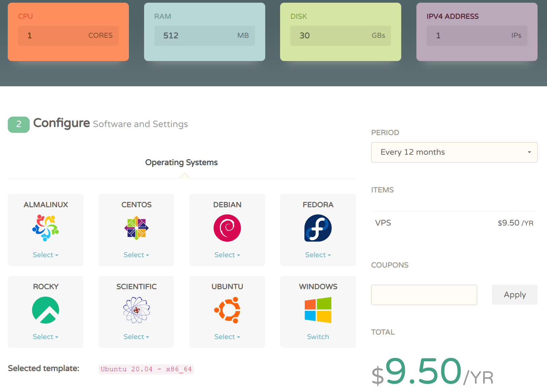The height and width of the screenshot is (392, 547).
Task: Click the total price $9.50/YR
Action: click(432, 372)
